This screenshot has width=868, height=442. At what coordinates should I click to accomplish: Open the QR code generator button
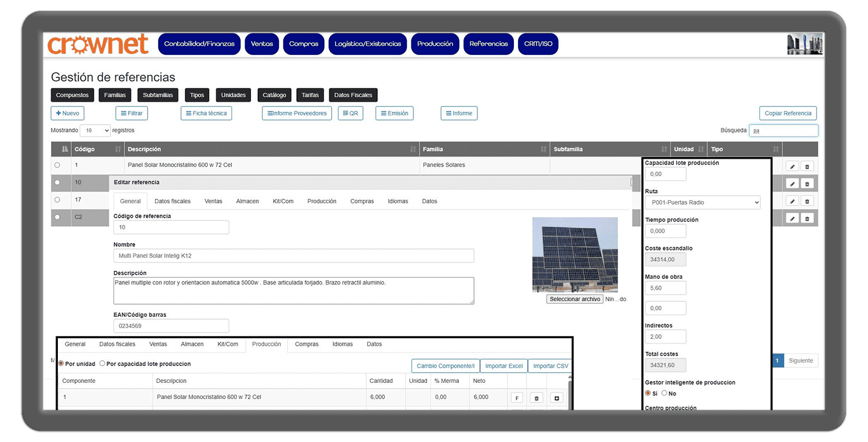coord(351,114)
